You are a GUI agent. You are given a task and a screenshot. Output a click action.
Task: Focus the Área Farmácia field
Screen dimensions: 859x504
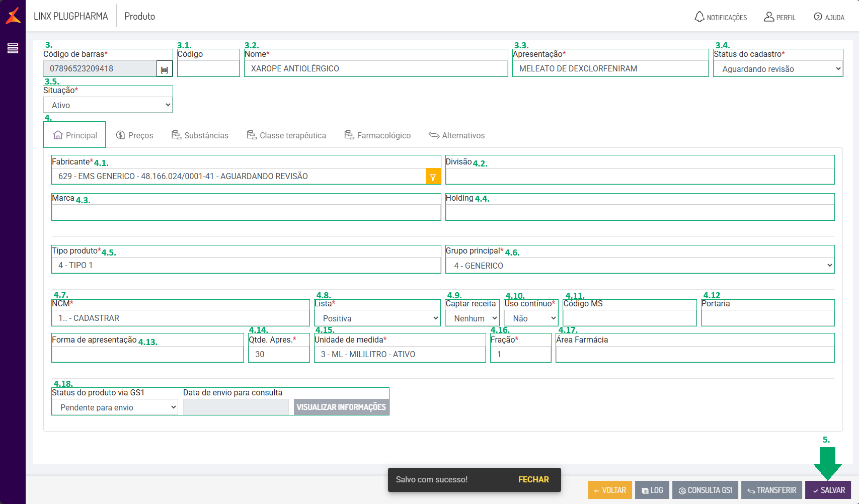pos(695,354)
